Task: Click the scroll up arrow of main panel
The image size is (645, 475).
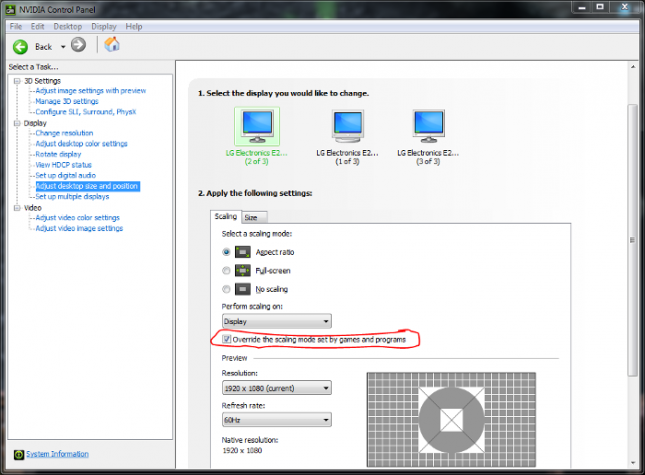Action: [x=633, y=67]
